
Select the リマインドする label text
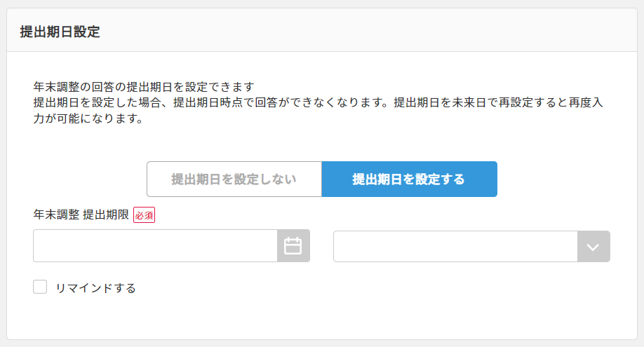[95, 288]
